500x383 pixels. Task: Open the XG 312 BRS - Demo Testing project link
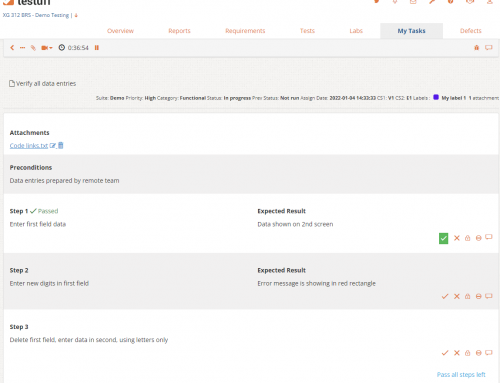pos(36,15)
